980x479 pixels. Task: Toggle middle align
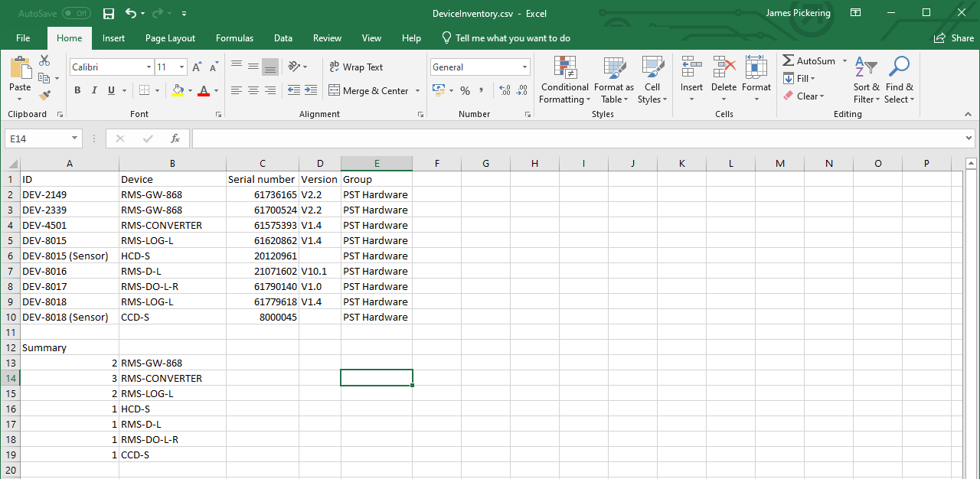click(x=253, y=67)
